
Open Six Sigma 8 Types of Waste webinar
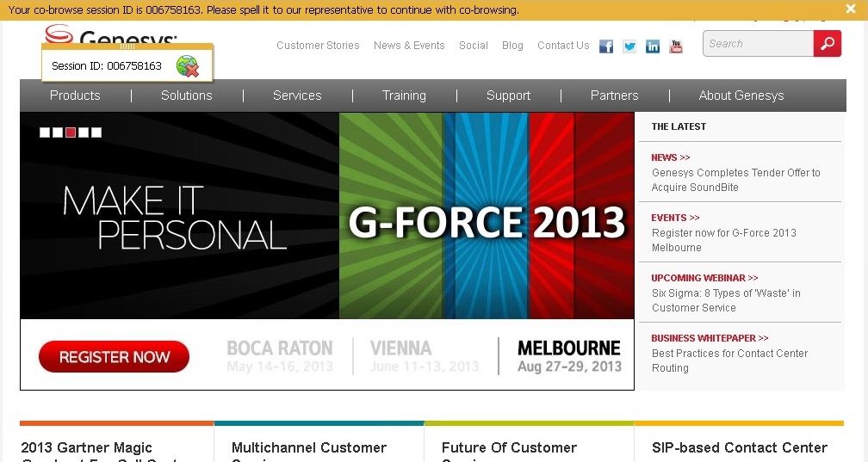(726, 300)
